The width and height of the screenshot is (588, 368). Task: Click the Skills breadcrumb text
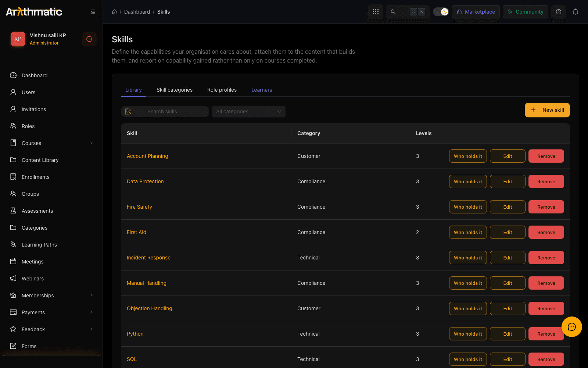coord(164,12)
